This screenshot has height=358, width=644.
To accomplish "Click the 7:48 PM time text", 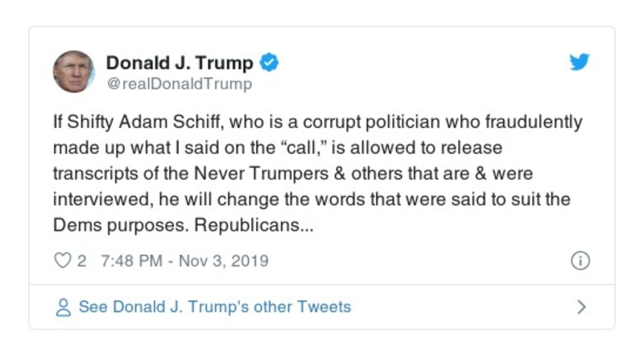I will tap(129, 261).
